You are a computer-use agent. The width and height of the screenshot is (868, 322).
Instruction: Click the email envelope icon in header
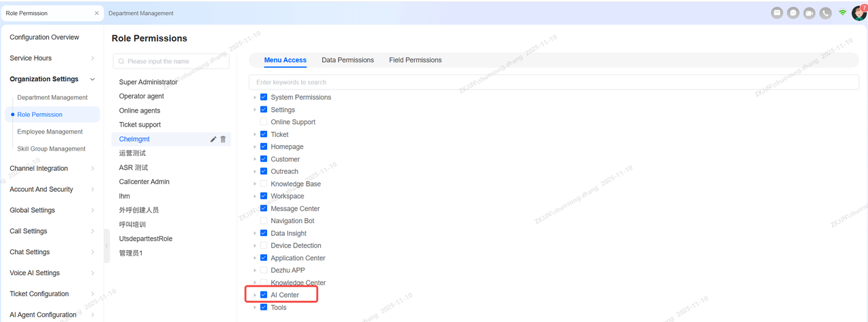click(777, 13)
